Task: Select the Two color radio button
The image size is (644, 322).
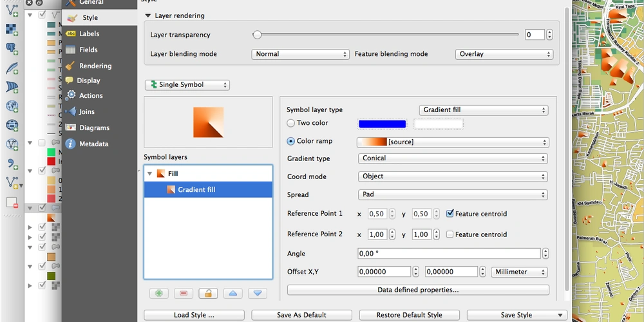Action: click(x=291, y=123)
